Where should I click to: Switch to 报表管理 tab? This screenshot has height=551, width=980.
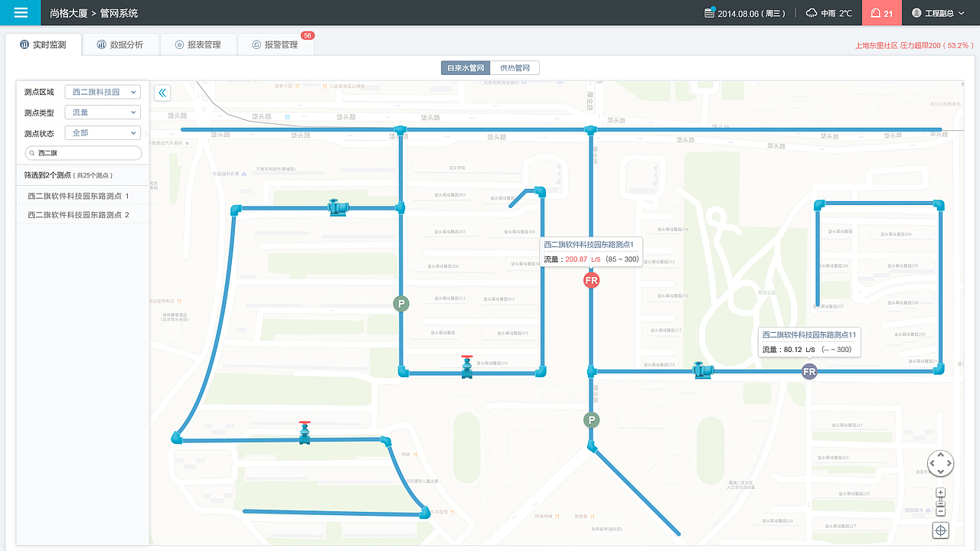tap(198, 45)
